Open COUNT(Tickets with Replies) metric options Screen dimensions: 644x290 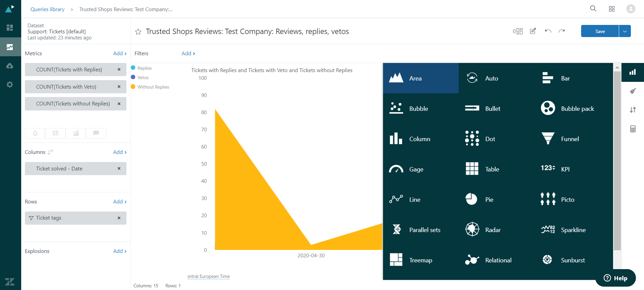click(x=69, y=69)
